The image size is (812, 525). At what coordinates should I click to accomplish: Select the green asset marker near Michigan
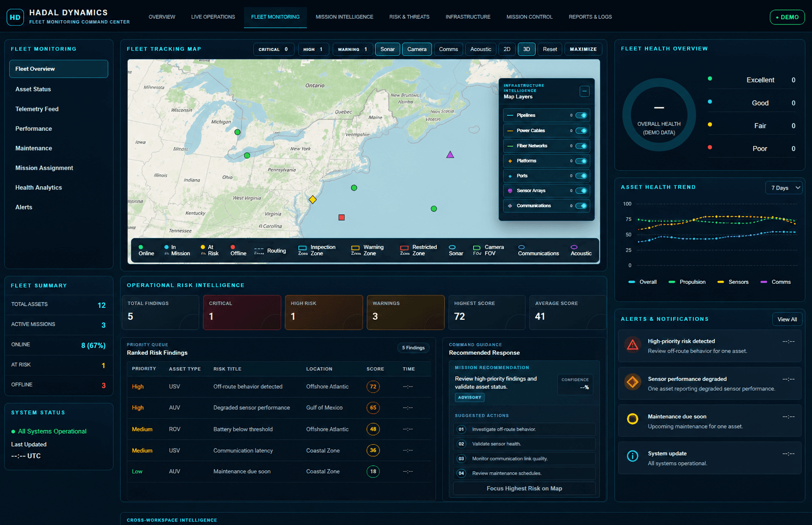237,132
